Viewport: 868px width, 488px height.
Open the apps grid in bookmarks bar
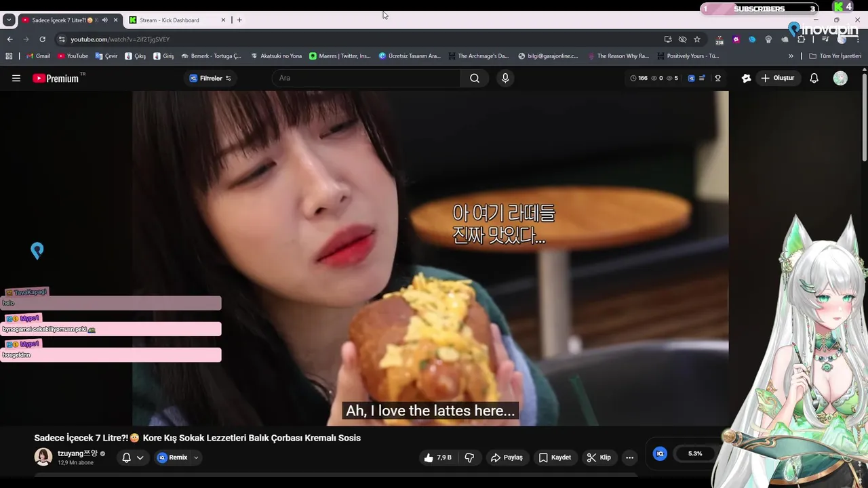pos(9,56)
